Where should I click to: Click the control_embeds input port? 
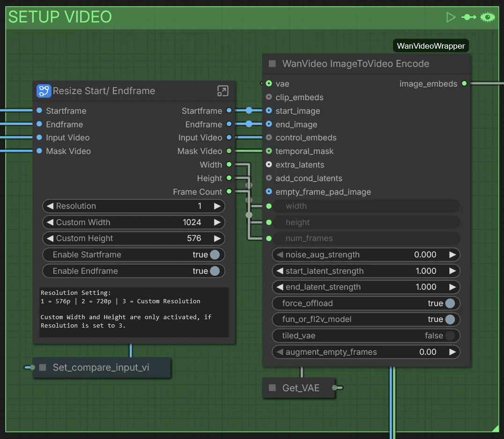coord(269,138)
